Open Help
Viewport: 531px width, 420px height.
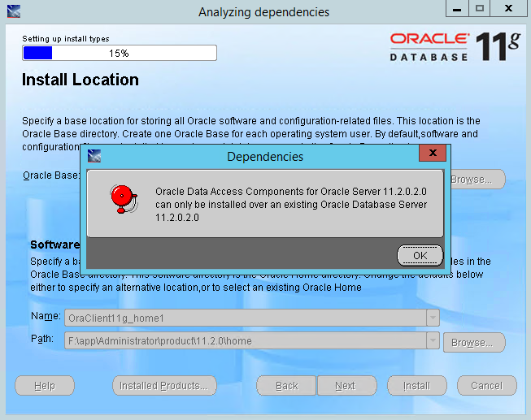(45, 386)
